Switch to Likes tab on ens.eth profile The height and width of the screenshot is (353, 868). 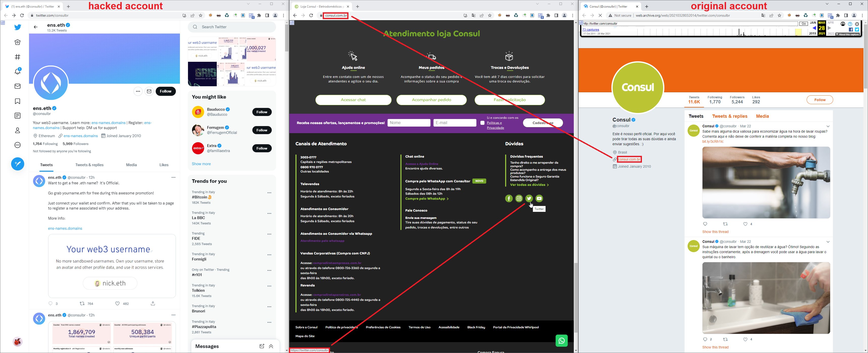[164, 165]
